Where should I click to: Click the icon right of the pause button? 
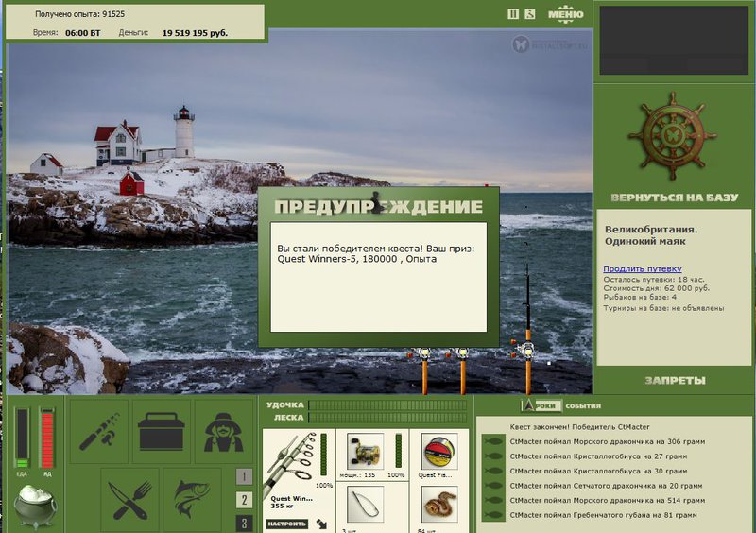coord(530,14)
